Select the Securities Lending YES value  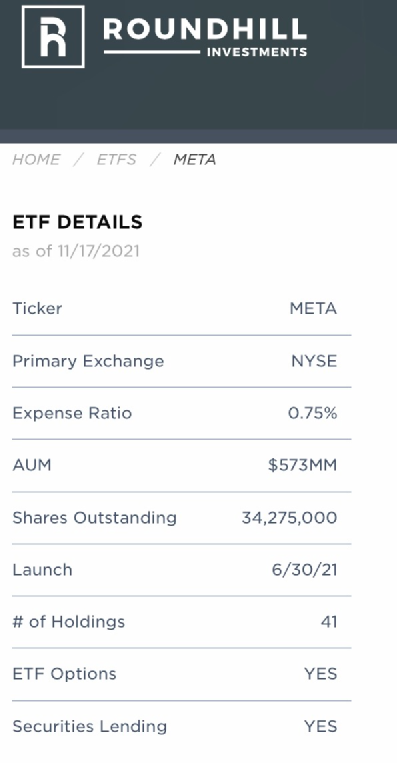point(321,726)
